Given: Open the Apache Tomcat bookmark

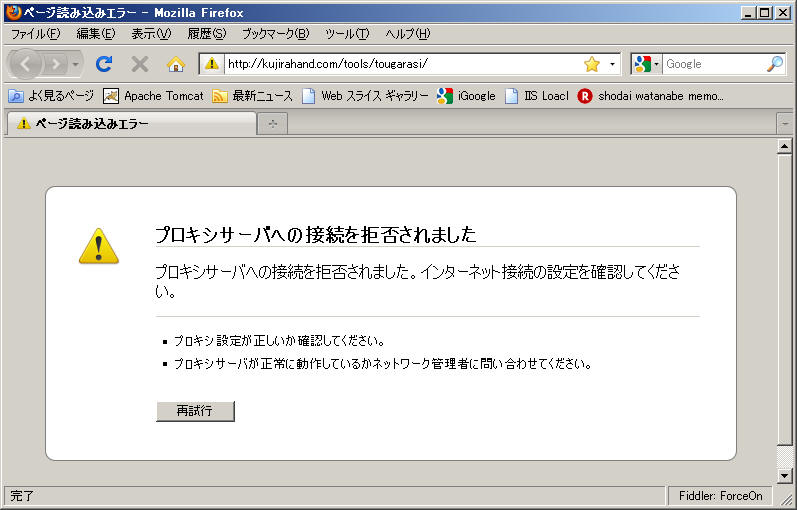Looking at the screenshot, I should (x=153, y=96).
